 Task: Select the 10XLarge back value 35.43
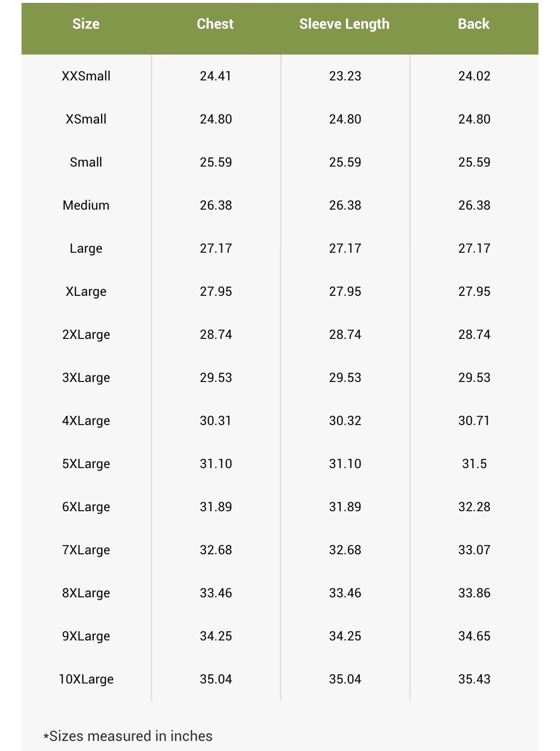click(474, 679)
